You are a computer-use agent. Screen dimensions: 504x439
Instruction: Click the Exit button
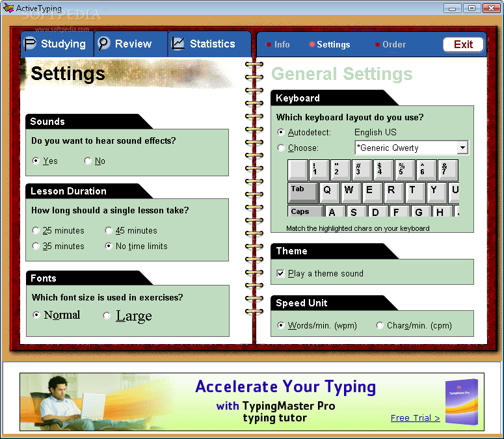pos(463,44)
